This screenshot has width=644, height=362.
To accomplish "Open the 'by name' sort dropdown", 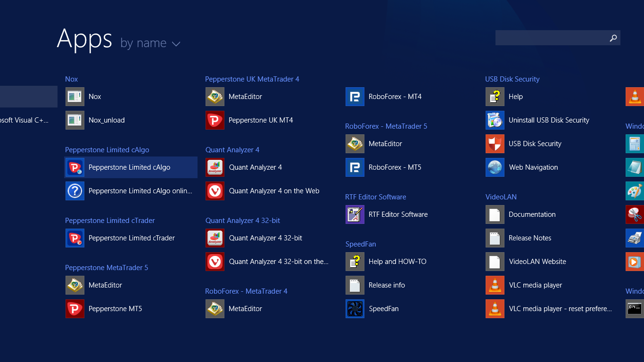I will click(150, 43).
